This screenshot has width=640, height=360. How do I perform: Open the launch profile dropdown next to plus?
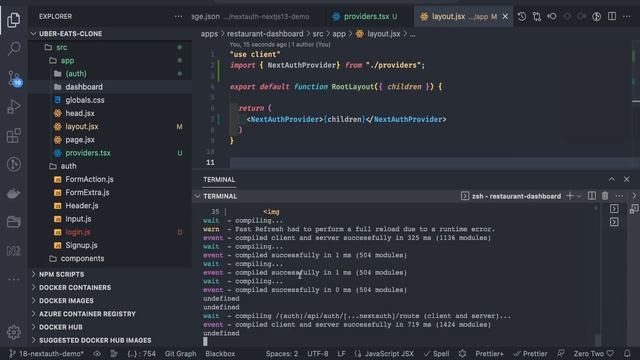coord(579,196)
